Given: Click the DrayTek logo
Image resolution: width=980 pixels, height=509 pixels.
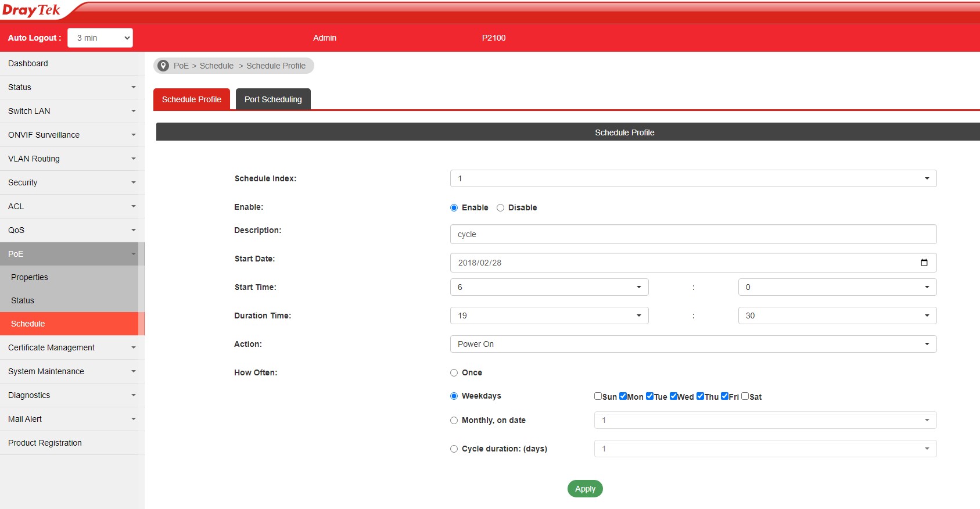Looking at the screenshot, I should click(31, 10).
